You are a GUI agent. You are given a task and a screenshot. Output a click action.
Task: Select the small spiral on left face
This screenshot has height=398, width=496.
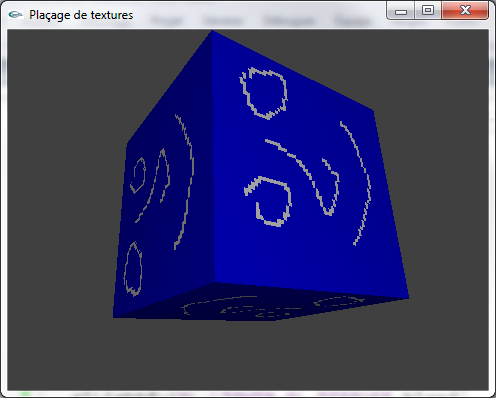(138, 175)
